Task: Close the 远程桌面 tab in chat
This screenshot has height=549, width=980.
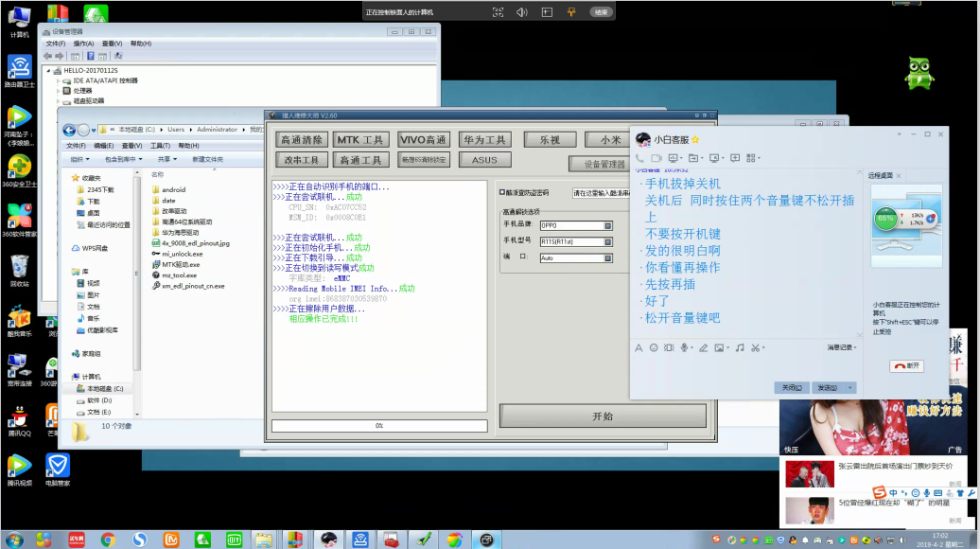Action: point(899,176)
